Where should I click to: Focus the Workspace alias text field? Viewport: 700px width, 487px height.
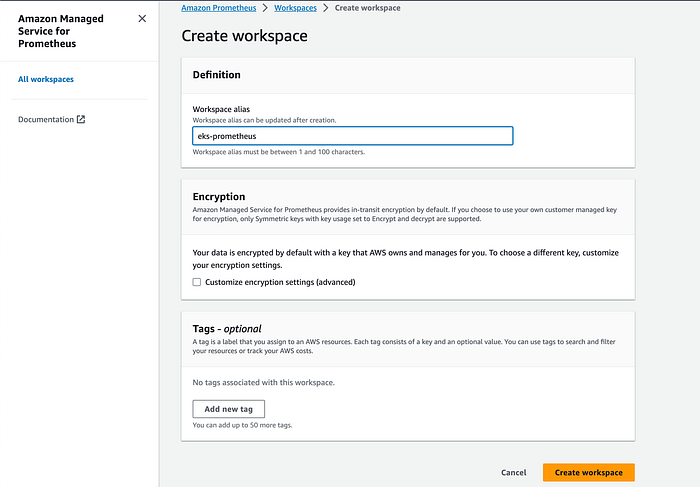pyautogui.click(x=352, y=136)
